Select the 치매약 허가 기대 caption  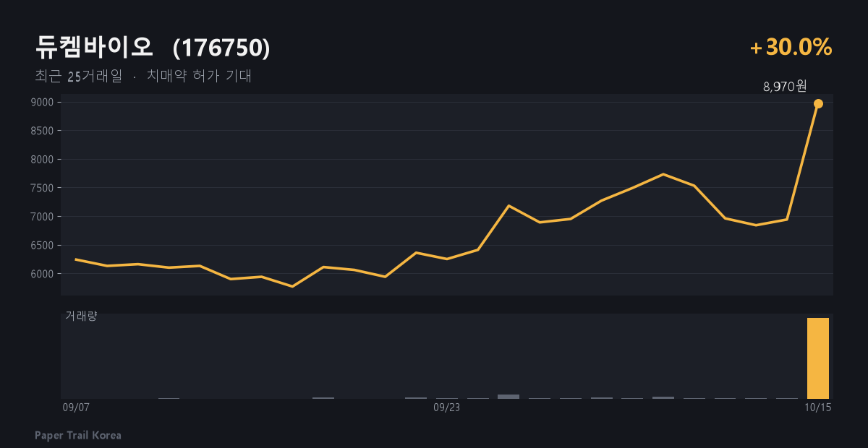(x=199, y=76)
